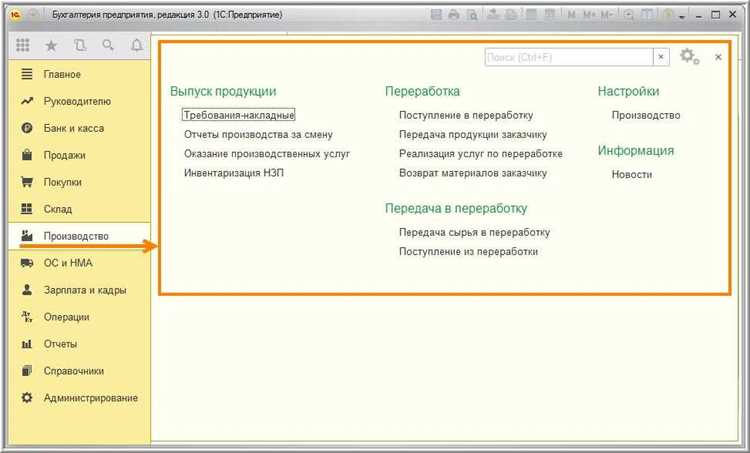Select the Производство section
Image resolution: width=750 pixels, height=453 pixels.
point(79,236)
